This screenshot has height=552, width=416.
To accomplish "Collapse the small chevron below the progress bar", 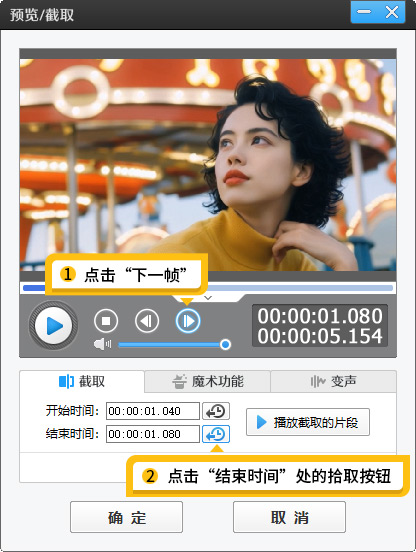I will coord(208,298).
